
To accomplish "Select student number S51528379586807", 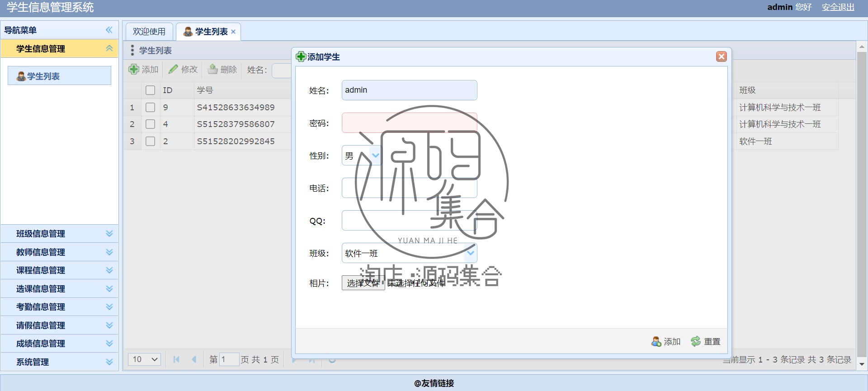I will pos(236,124).
